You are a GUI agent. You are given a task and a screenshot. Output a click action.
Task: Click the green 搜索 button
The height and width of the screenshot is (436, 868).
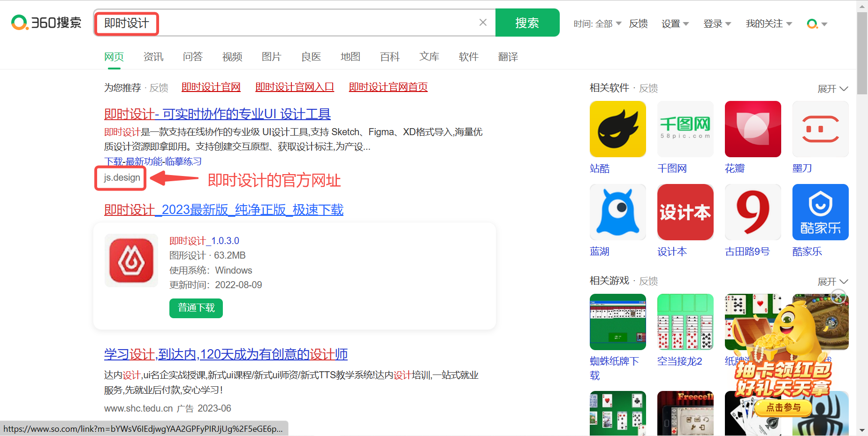pos(527,23)
